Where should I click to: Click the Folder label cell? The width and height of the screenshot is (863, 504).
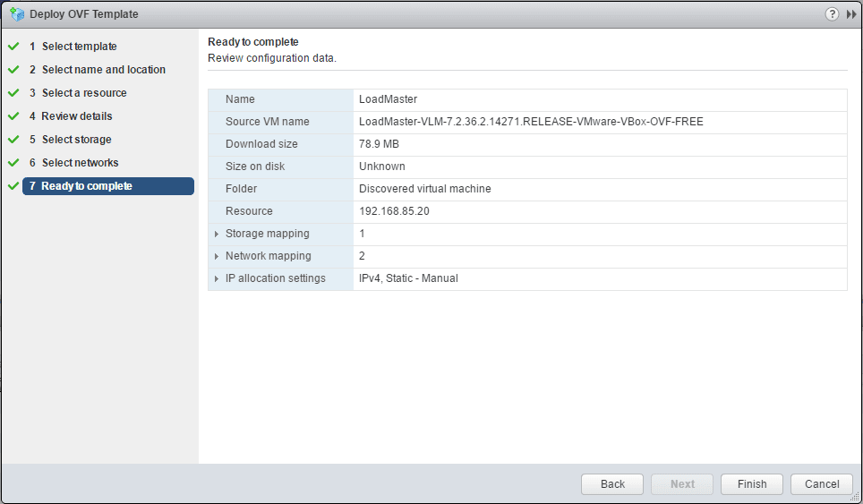(x=281, y=189)
